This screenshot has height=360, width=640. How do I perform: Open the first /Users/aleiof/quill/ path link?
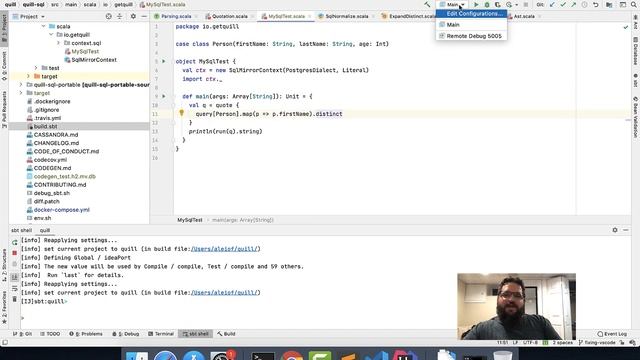click(225, 249)
